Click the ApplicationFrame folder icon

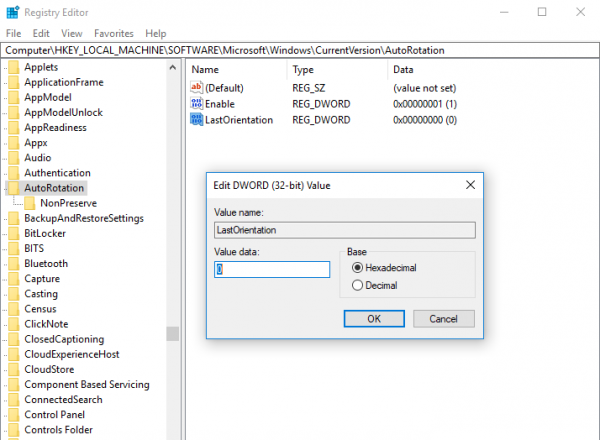coord(14,82)
